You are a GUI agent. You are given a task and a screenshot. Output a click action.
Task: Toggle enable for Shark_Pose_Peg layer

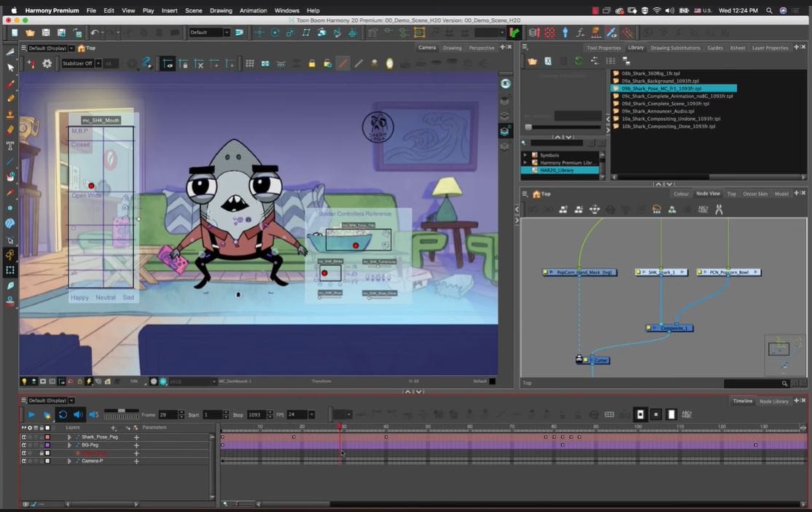tap(23, 437)
